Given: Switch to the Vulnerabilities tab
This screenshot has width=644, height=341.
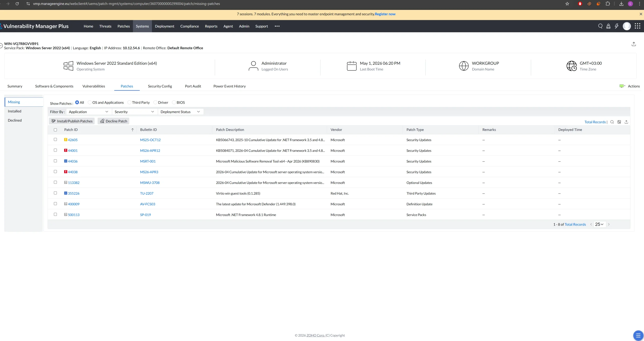Looking at the screenshot, I should coord(94,86).
